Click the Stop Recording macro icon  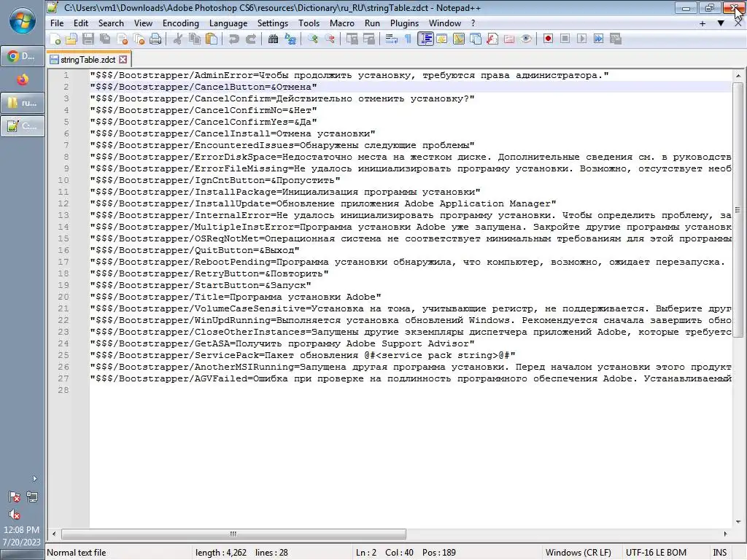(x=565, y=39)
